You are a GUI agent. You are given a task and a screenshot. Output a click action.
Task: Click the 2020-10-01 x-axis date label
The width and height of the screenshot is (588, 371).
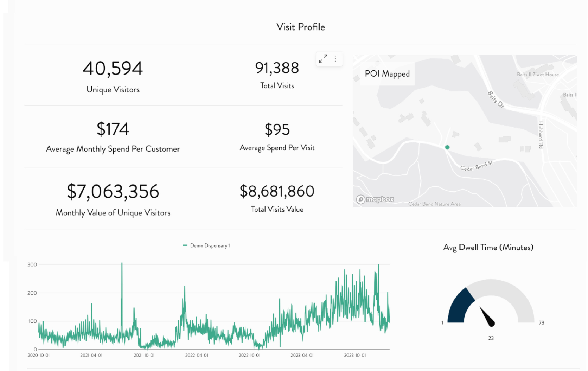[39, 355]
